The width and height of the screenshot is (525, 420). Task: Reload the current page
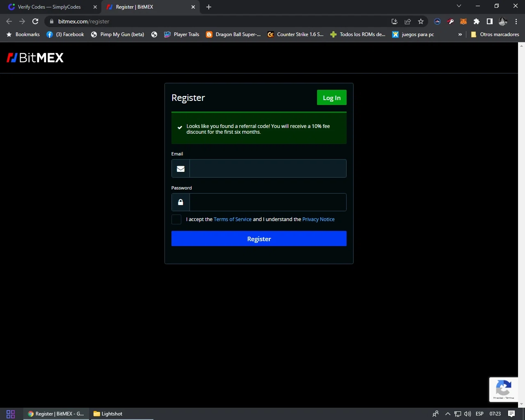click(x=35, y=21)
